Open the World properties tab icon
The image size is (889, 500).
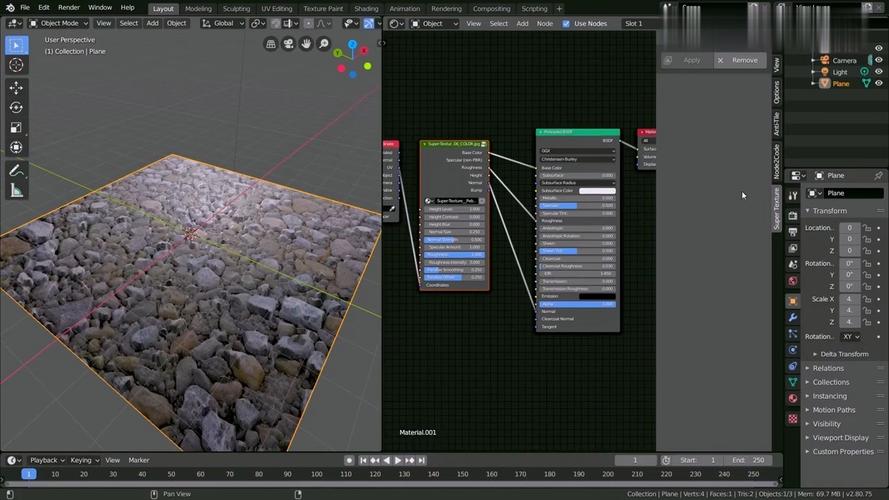click(793, 281)
